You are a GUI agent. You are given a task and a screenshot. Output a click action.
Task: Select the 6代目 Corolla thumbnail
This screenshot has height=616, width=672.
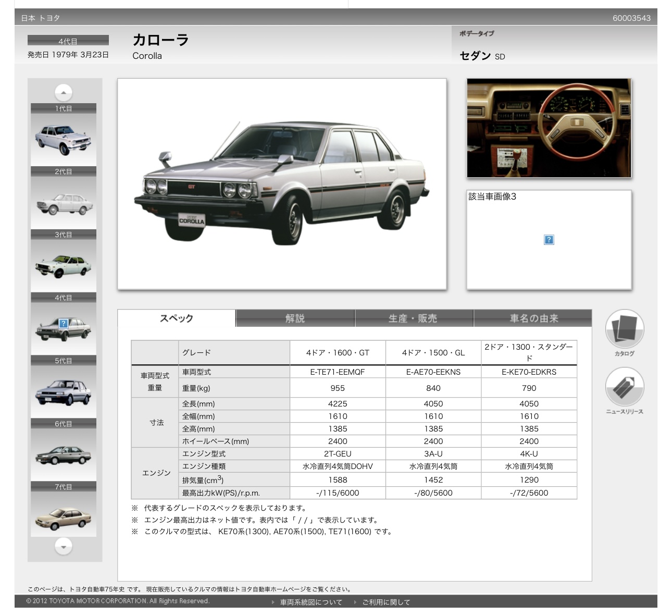(63, 454)
